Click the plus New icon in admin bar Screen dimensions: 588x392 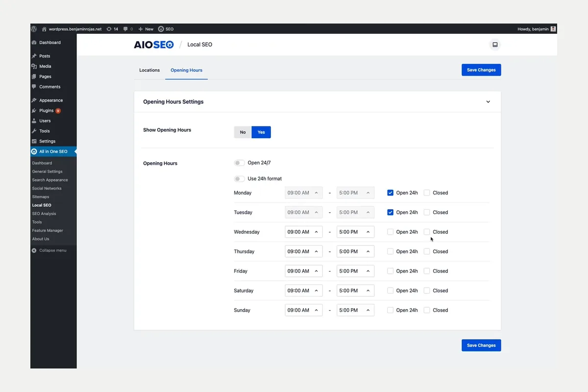141,29
